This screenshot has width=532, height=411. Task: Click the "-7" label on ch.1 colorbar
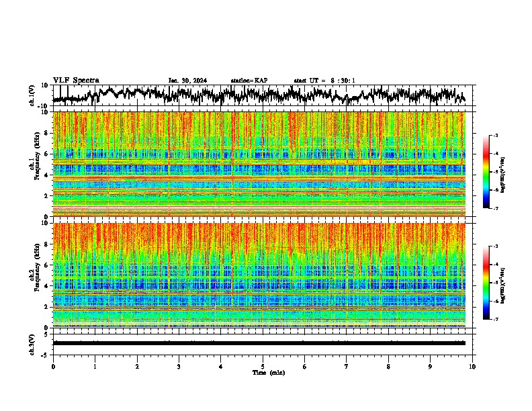click(496, 208)
